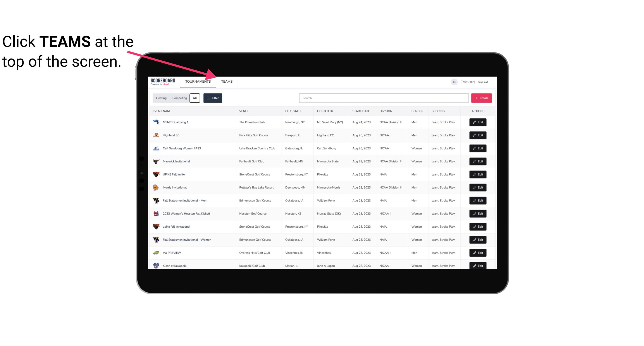The image size is (644, 346).
Task: Click the Filter button with icon
Action: pos(213,98)
